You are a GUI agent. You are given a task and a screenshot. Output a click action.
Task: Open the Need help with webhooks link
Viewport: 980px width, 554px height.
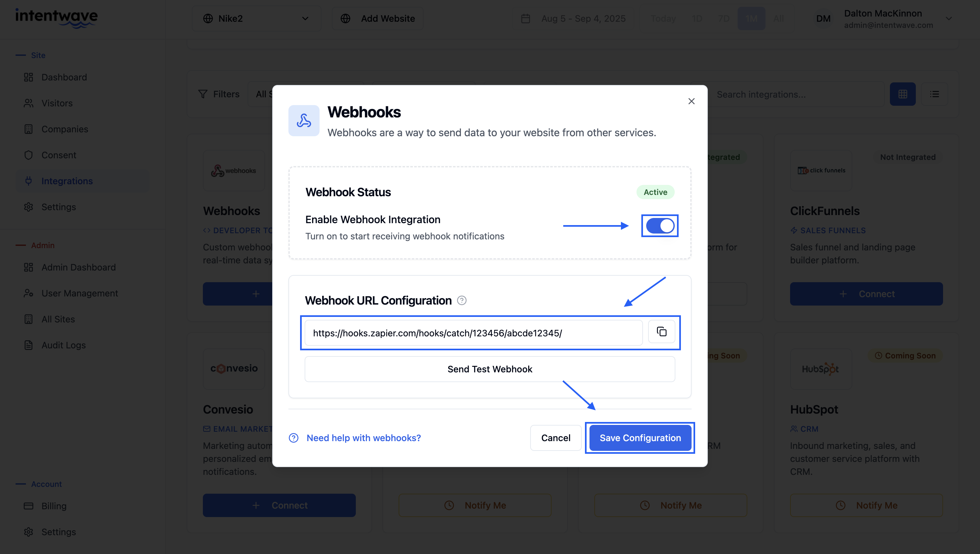pos(363,438)
